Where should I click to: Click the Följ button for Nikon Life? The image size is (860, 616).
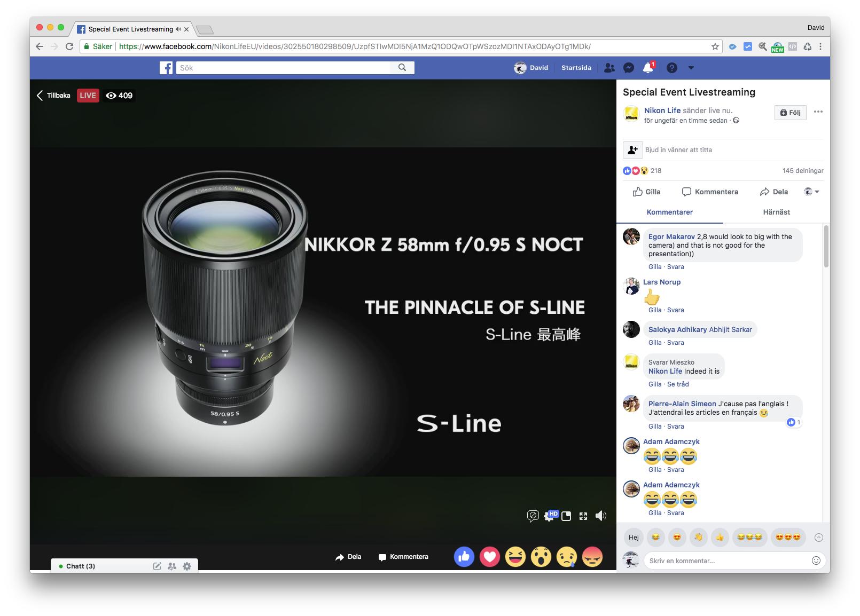click(x=790, y=113)
